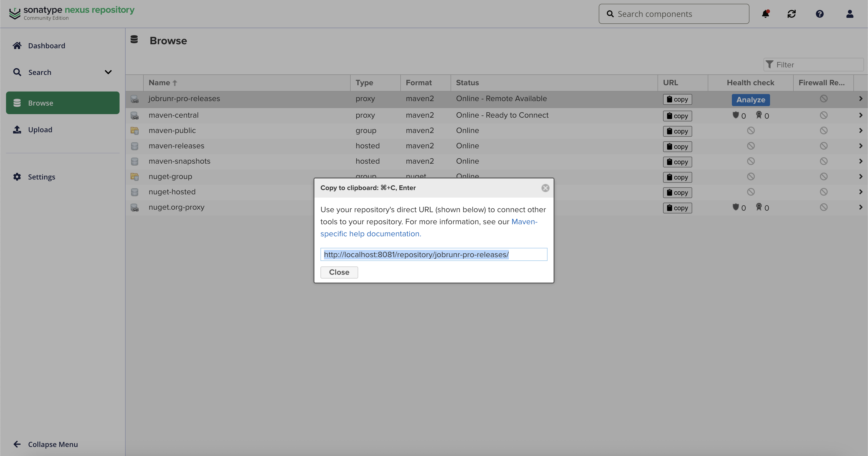Open the user account icon
Image resolution: width=868 pixels, height=456 pixels.
[849, 14]
